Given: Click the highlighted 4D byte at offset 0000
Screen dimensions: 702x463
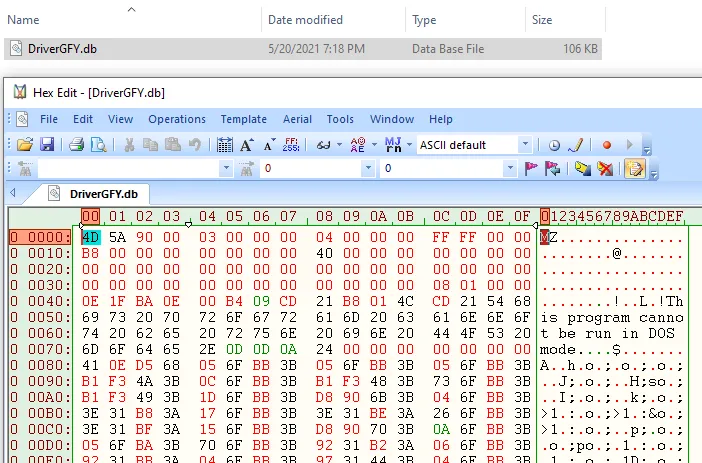Looking at the screenshot, I should 91,237.
